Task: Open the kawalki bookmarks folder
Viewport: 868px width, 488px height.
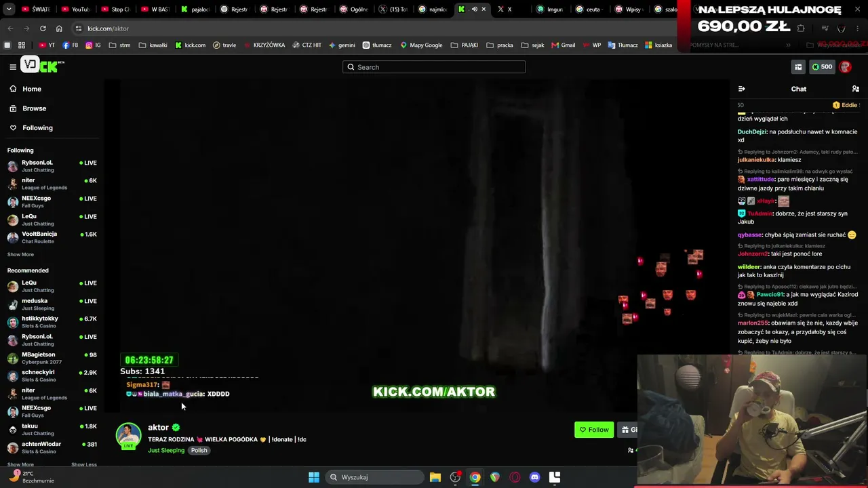Action: [x=153, y=45]
